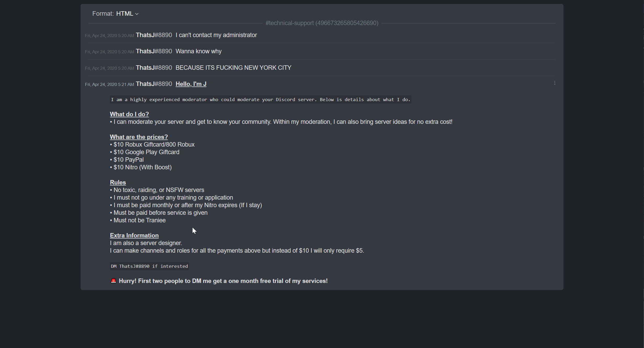
Task: Click the "What are the prices?" heading
Action: (139, 137)
